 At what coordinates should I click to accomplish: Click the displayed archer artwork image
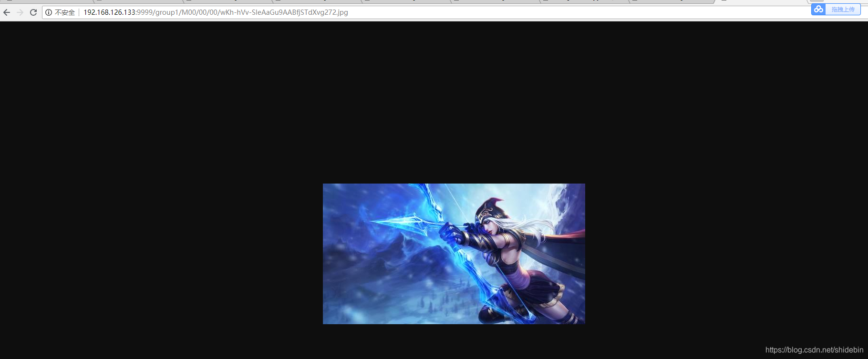point(454,254)
